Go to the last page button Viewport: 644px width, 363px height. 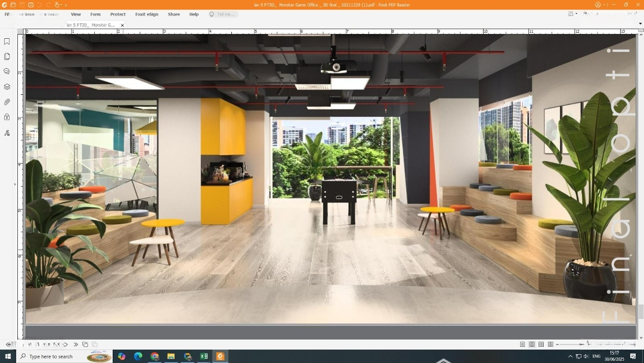(76, 344)
